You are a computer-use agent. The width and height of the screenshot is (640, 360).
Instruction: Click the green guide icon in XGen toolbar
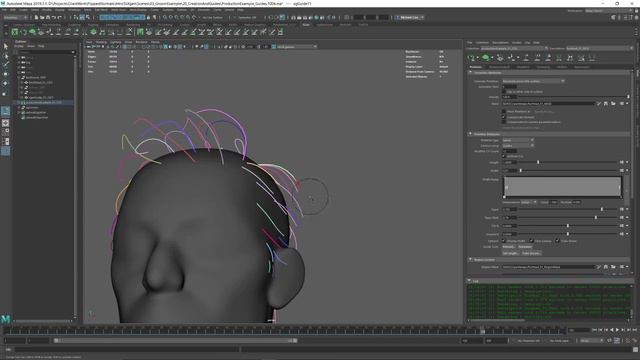[x=486, y=58]
